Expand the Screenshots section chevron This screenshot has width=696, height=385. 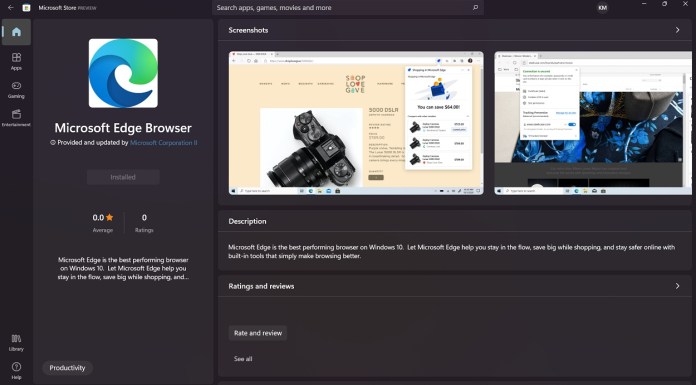tap(677, 30)
